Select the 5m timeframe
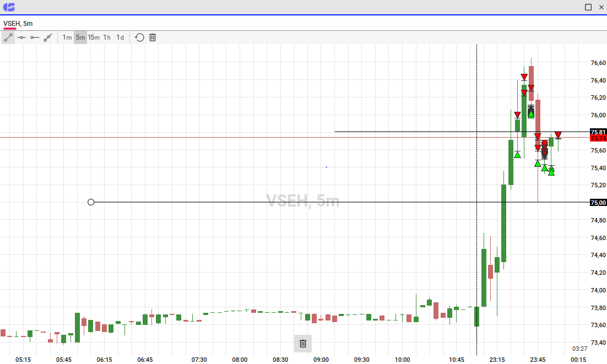607x364 pixels. (x=80, y=37)
